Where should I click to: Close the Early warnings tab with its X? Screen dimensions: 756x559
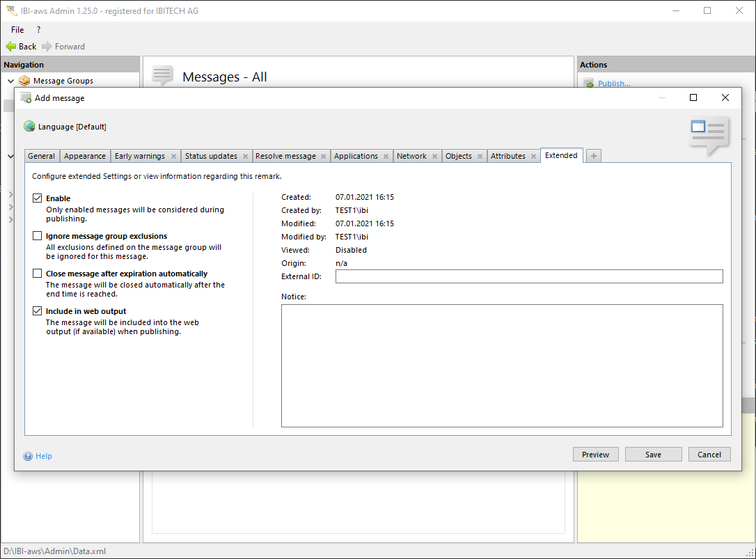coord(173,157)
